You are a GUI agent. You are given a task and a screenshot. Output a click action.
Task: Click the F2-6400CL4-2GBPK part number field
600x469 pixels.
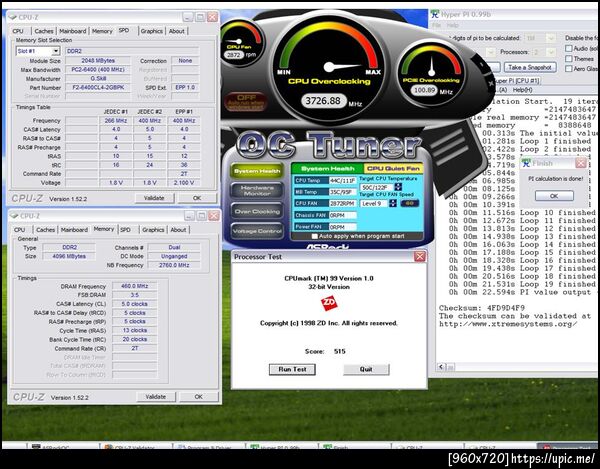click(x=98, y=88)
